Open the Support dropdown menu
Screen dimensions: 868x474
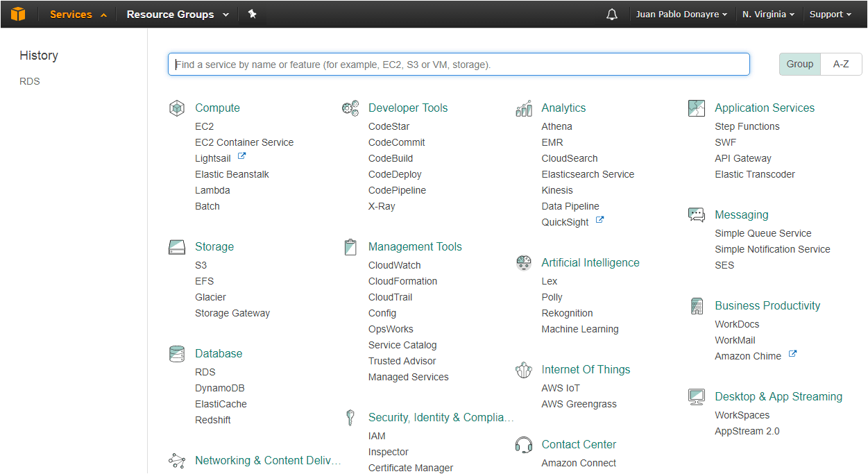(x=830, y=15)
